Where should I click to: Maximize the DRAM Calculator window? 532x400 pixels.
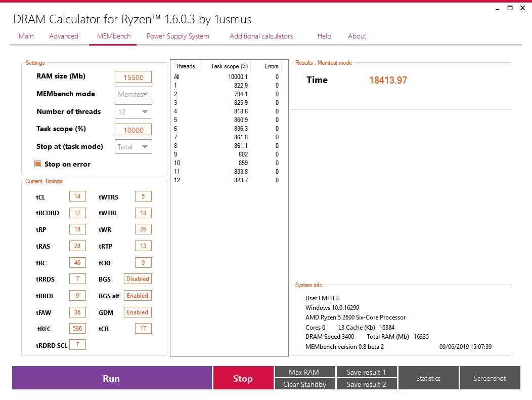510,8
